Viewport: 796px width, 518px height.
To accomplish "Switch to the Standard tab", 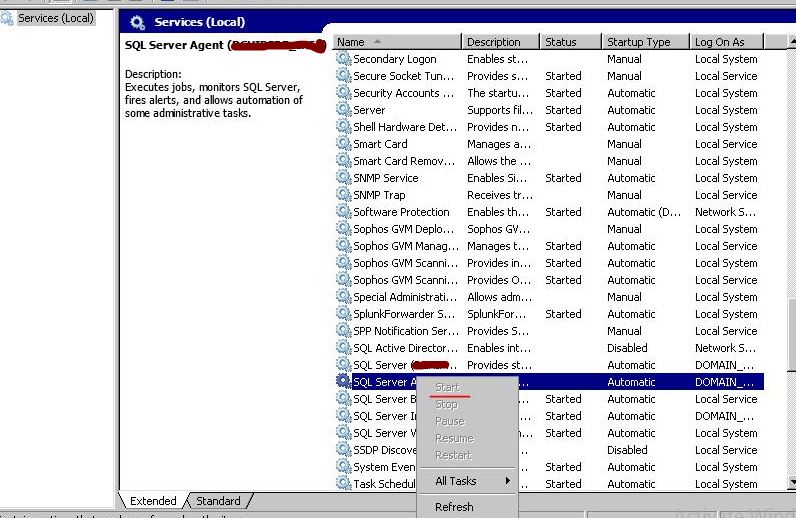I will tap(218, 501).
